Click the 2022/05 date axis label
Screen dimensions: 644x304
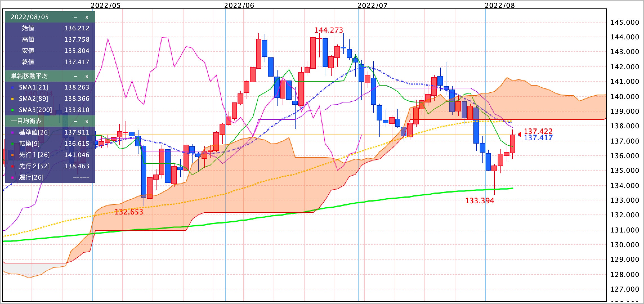click(x=106, y=5)
